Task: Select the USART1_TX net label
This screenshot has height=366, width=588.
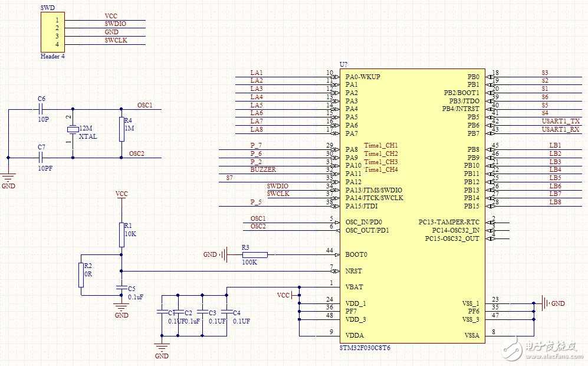Action: coord(561,121)
